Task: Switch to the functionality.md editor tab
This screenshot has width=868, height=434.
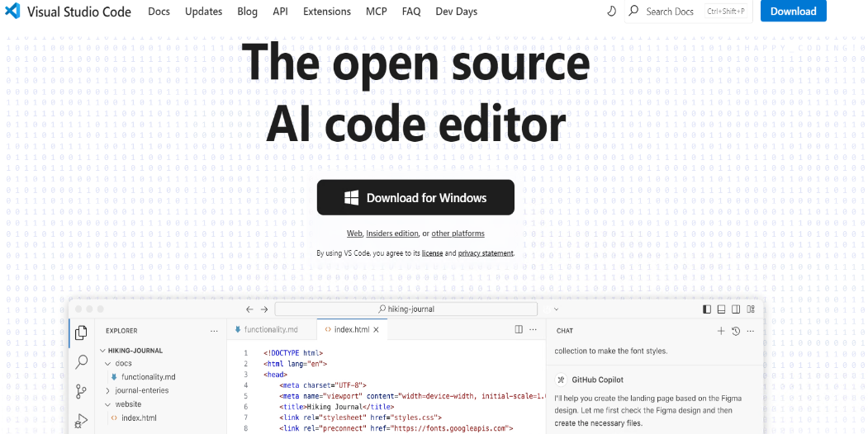Action: click(272, 329)
